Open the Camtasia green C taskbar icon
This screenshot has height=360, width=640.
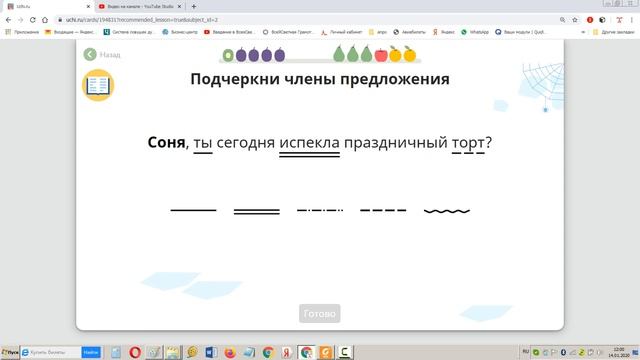point(344,352)
